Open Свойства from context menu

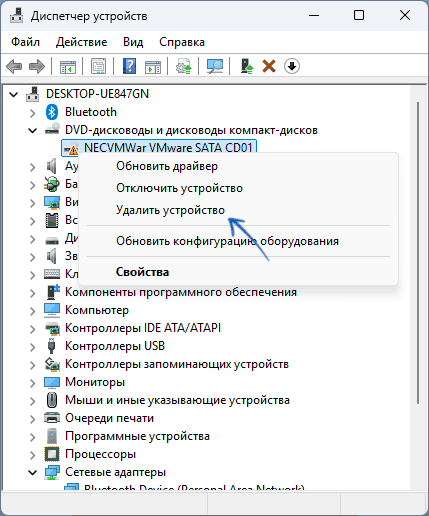(238, 272)
